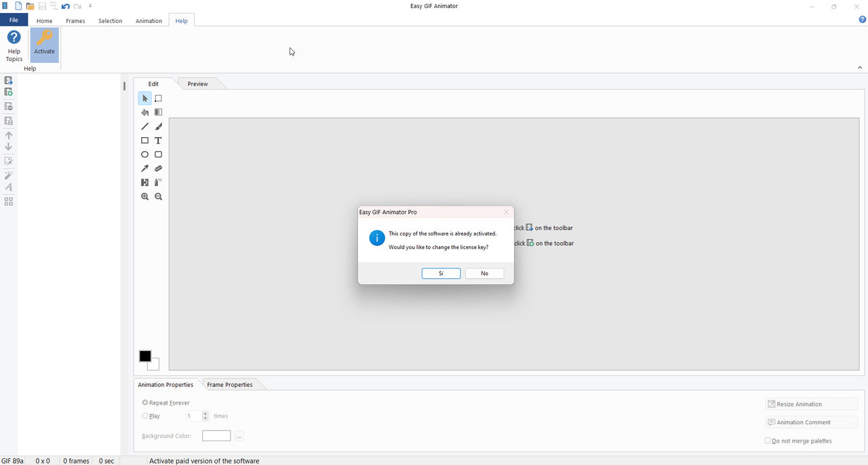Click the edit frame image sidebar icon

[8, 161]
